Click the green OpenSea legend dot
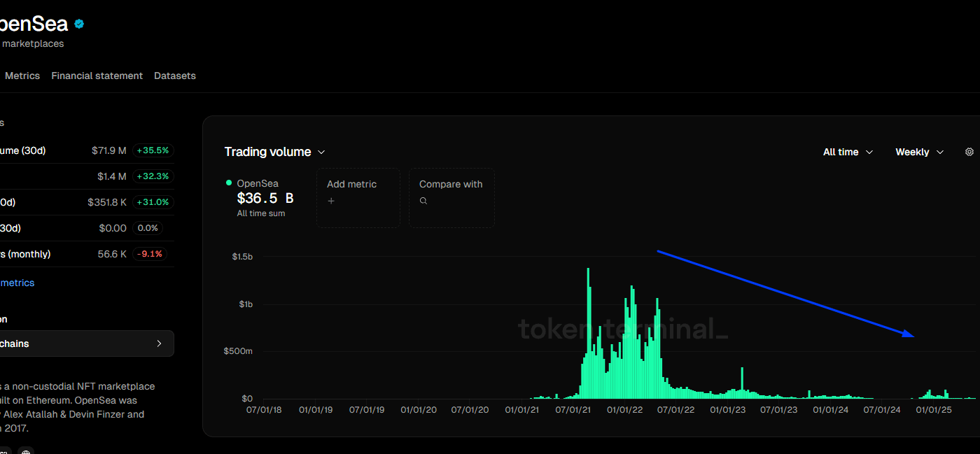 coord(229,183)
